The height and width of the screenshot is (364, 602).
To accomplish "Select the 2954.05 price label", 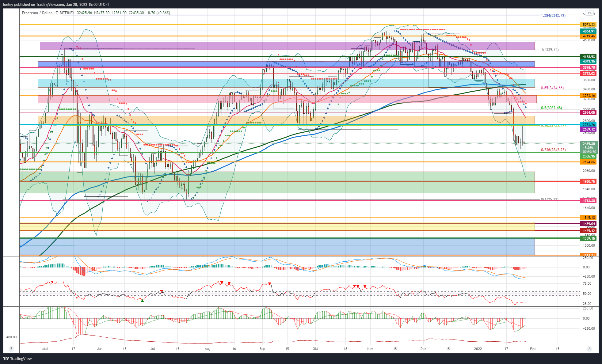I will pyautogui.click(x=589, y=112).
